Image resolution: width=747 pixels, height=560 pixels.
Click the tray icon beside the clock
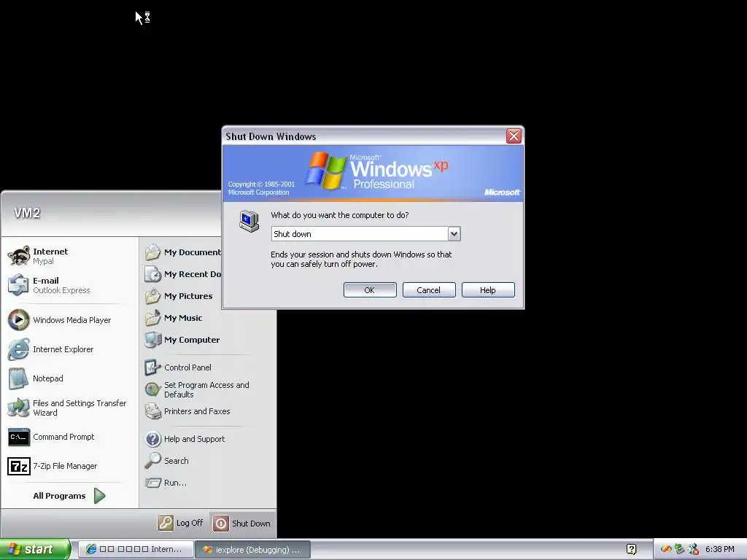693,550
